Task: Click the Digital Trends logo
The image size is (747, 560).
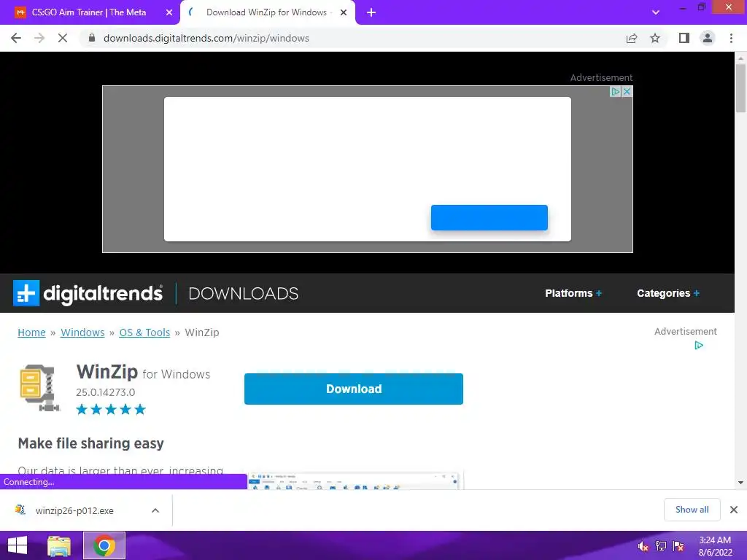Action: (x=88, y=293)
